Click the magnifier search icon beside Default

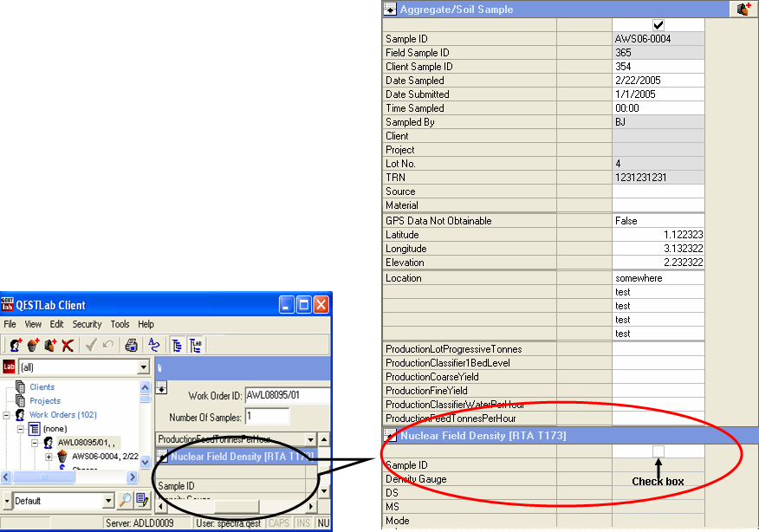126,501
